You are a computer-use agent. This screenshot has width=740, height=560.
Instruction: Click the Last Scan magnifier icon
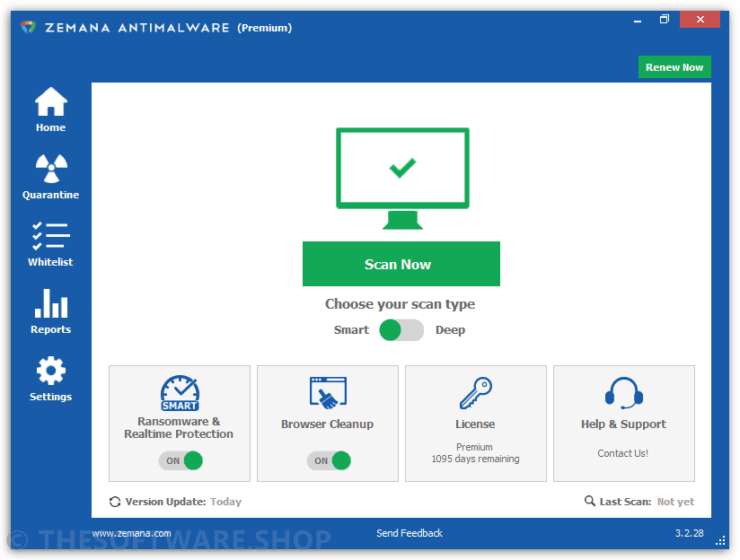pos(589,501)
